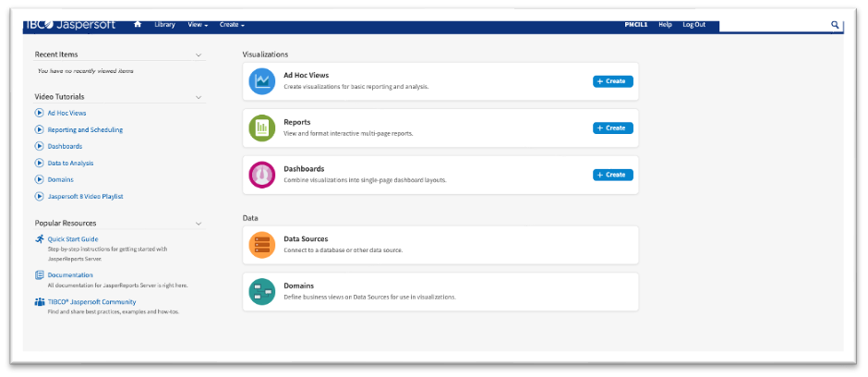This screenshot has width=868, height=377.
Task: Create a new Ad Hoc View
Action: pyautogui.click(x=613, y=81)
